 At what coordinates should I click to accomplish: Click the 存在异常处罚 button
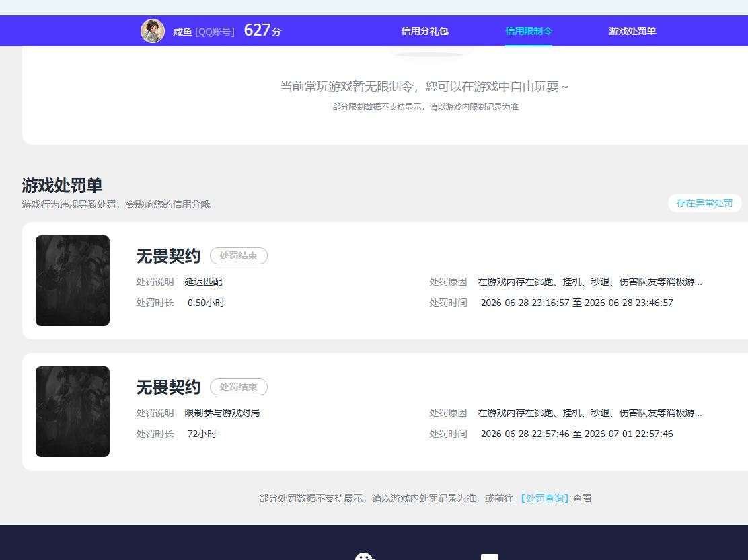(704, 203)
